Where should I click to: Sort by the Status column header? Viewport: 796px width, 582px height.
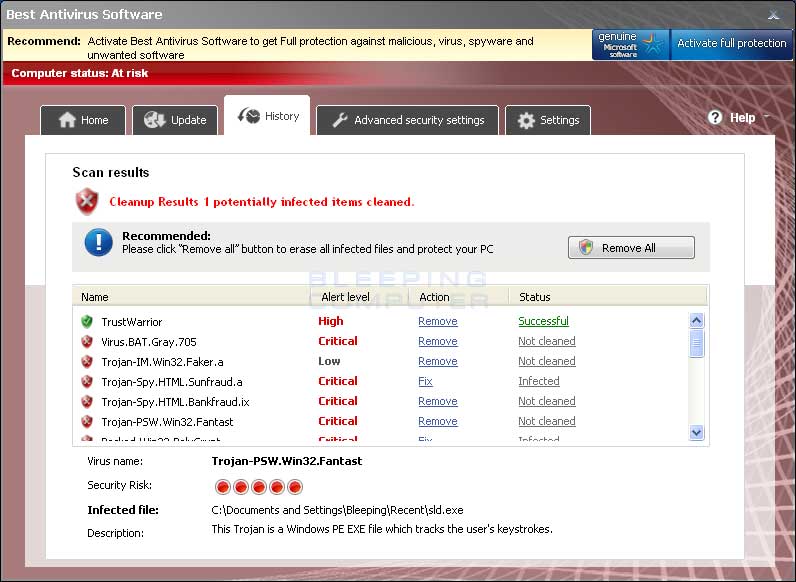pos(607,297)
